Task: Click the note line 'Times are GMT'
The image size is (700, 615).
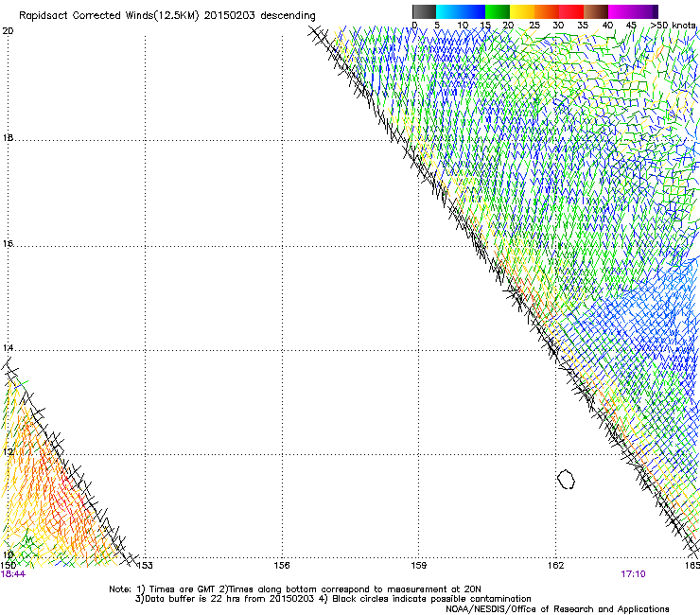Action: pos(183,589)
